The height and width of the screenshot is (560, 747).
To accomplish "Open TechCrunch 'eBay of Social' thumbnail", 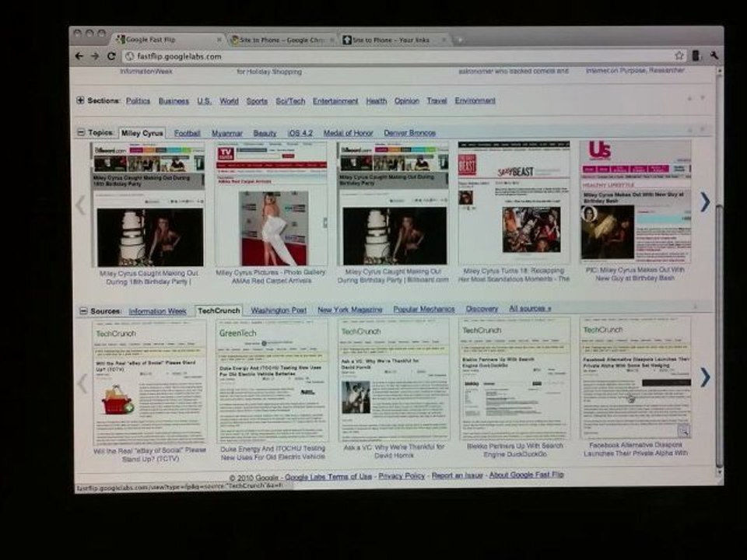I will point(149,383).
